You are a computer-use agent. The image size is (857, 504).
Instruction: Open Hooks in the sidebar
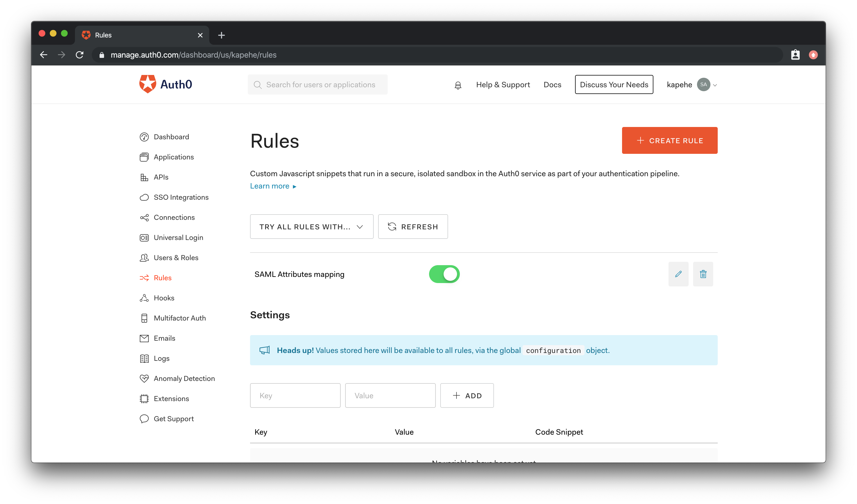coord(164,298)
